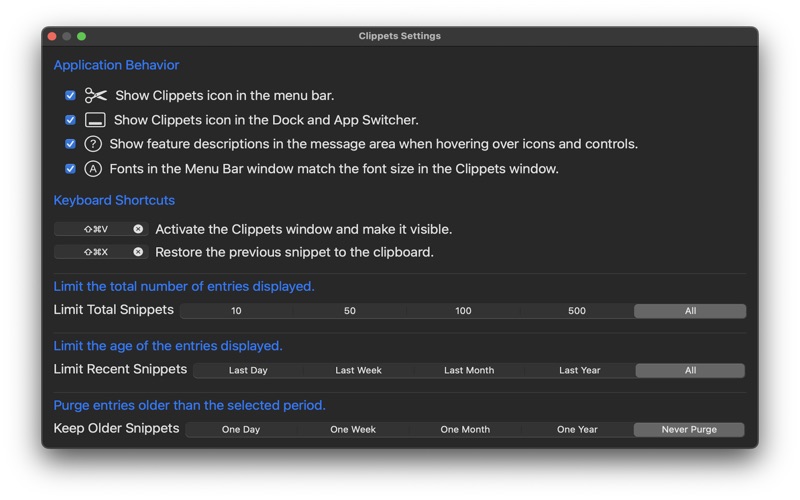Click the 'Keep Older Snippets' label
Screen dimensions: 800x500
pyautogui.click(x=116, y=428)
